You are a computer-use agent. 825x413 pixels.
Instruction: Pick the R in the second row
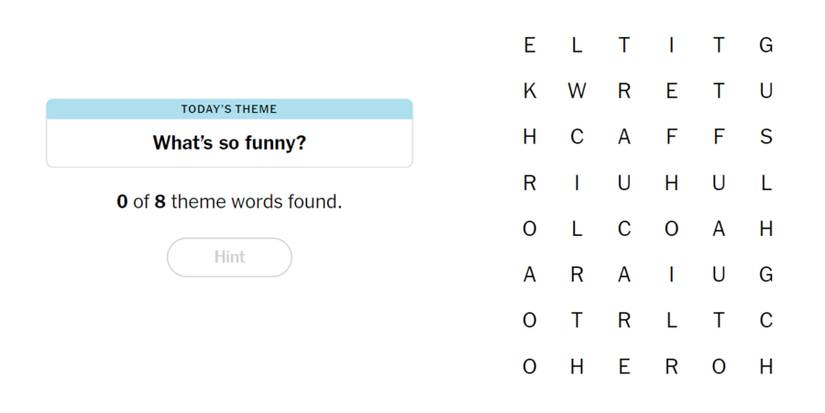click(x=624, y=91)
